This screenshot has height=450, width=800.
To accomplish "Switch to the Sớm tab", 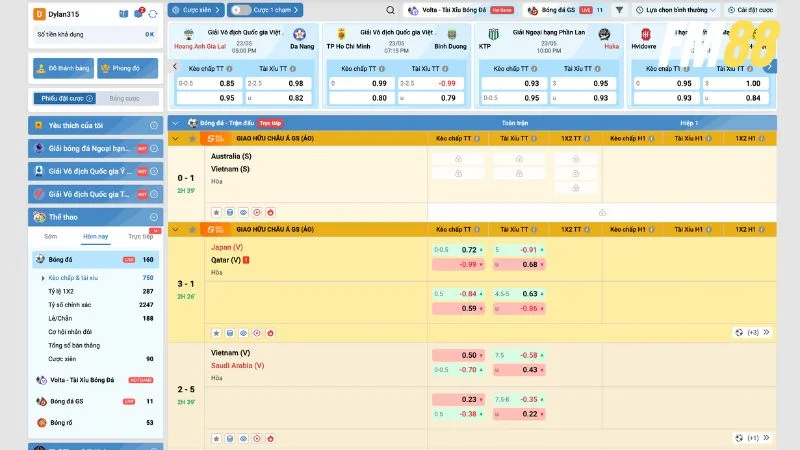I will 50,237.
